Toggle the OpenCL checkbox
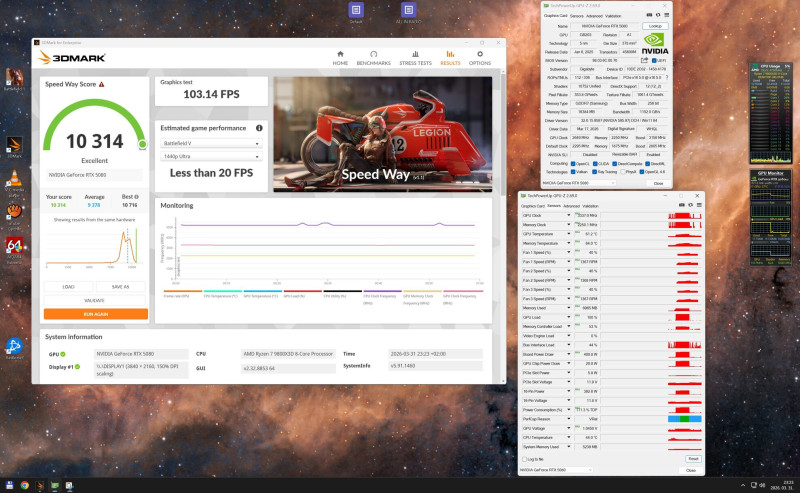 573,164
